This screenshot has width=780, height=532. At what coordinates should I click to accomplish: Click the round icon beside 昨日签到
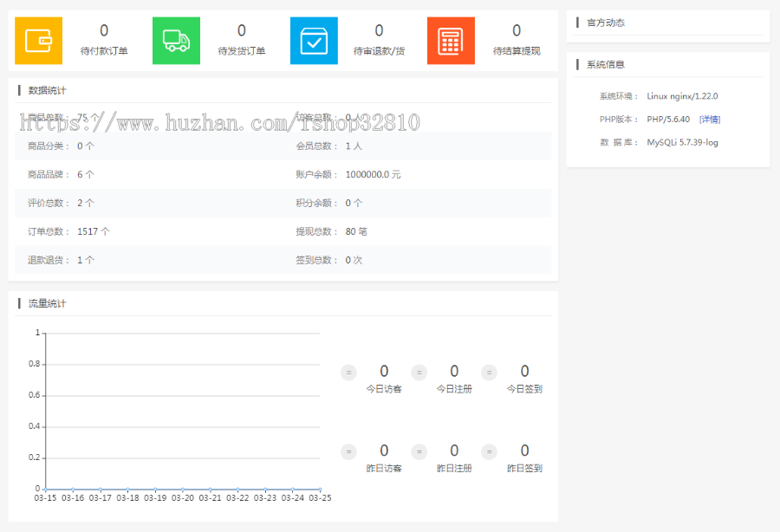(489, 451)
